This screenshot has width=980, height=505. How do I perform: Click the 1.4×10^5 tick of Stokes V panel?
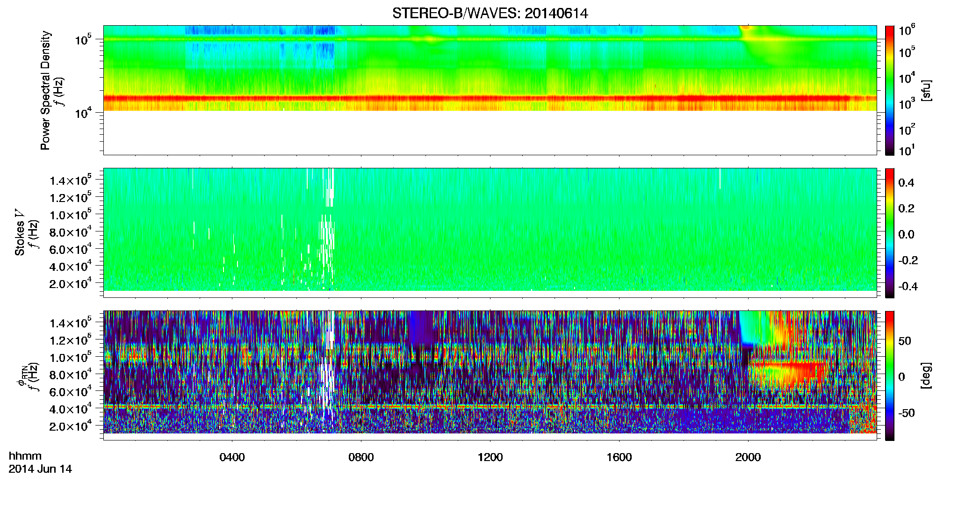coord(71,180)
